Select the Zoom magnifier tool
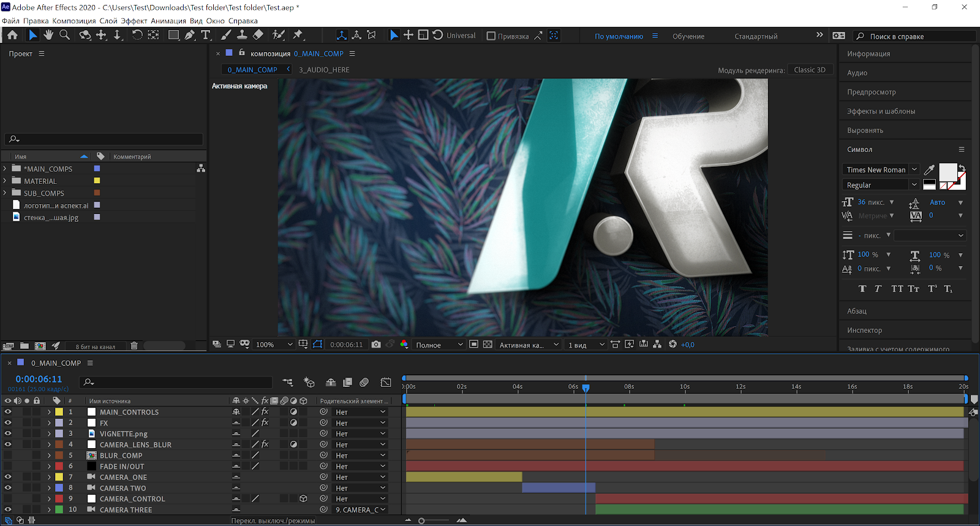980x526 pixels. tap(64, 36)
